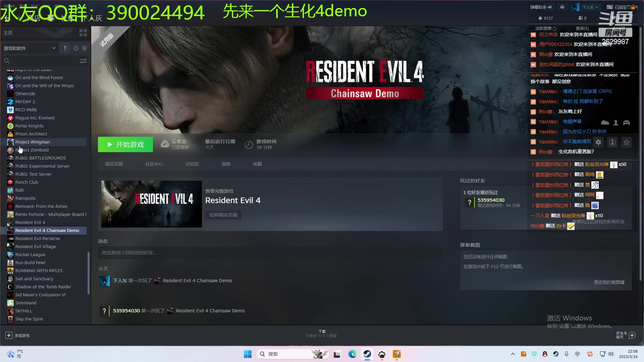Toggle the ascending sort arrow above the library list
This screenshot has height=362, width=644.
point(65,48)
